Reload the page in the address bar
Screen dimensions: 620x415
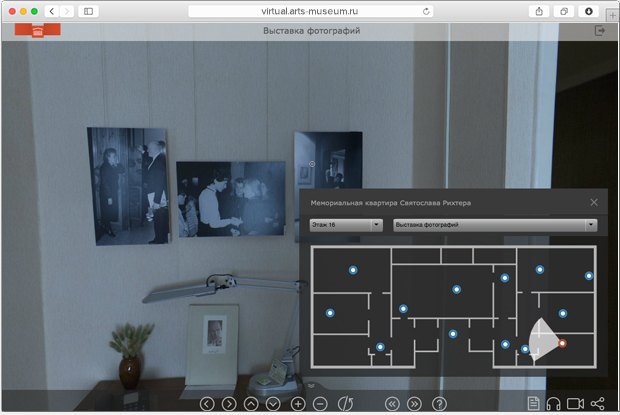[426, 11]
